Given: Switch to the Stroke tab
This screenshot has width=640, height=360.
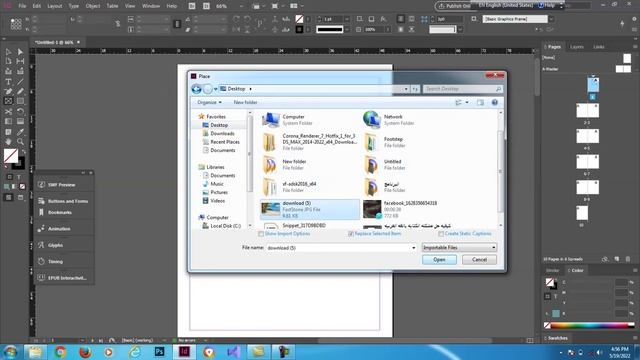Looking at the screenshot, I should point(552,270).
